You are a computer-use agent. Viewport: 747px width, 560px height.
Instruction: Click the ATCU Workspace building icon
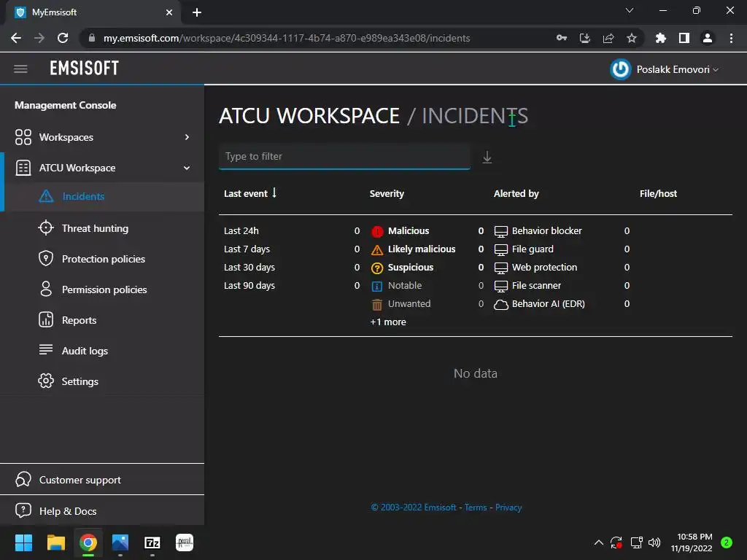tap(23, 168)
